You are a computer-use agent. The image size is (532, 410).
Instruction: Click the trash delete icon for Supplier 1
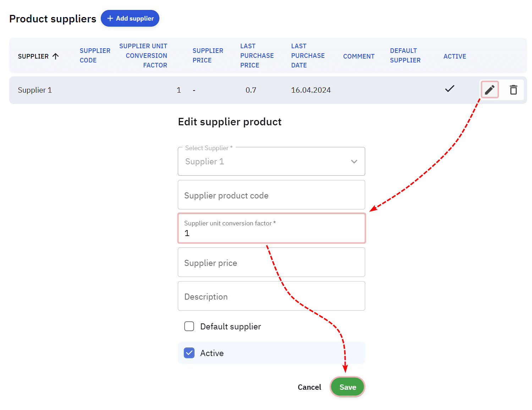513,90
